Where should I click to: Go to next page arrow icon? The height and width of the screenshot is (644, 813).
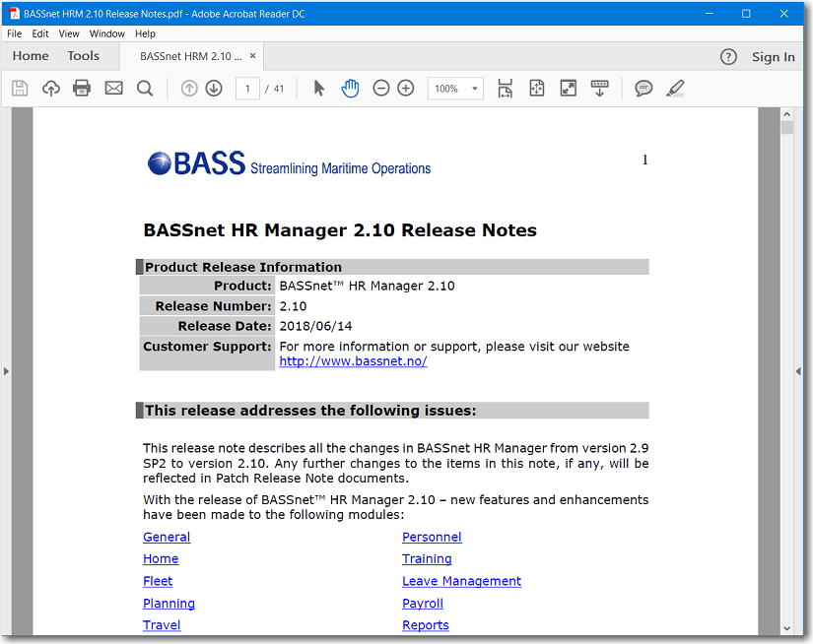pos(214,89)
